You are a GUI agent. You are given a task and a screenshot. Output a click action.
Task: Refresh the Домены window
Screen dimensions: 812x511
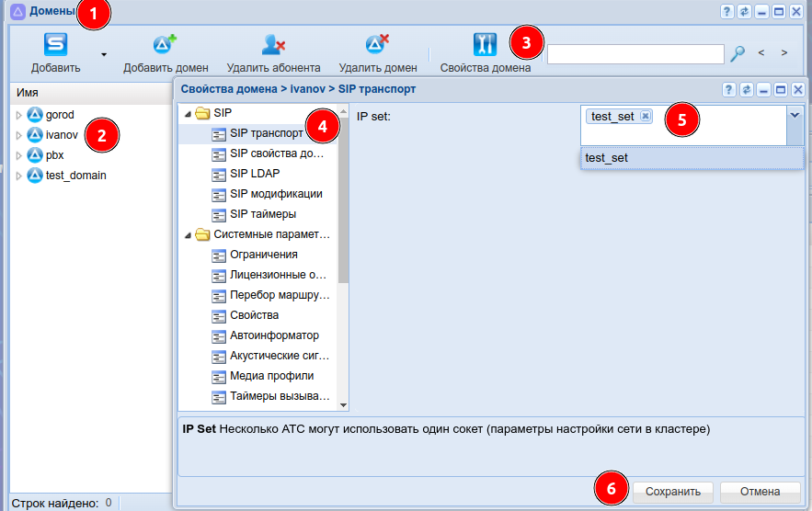(x=744, y=11)
